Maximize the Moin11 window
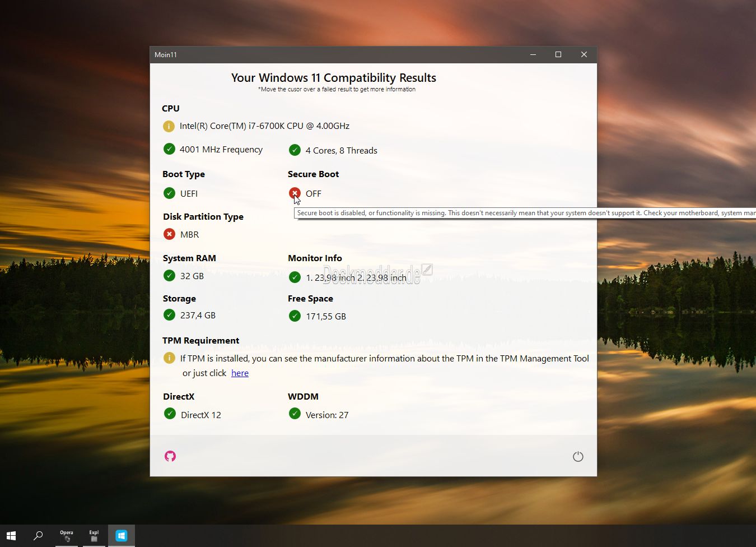Viewport: 756px width, 547px height. pyautogui.click(x=558, y=54)
